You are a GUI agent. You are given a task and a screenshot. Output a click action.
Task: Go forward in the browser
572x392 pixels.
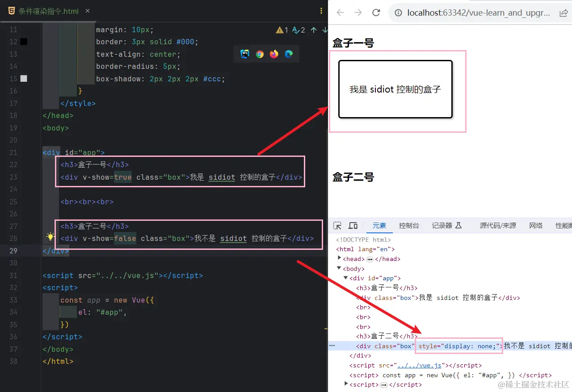tap(358, 13)
